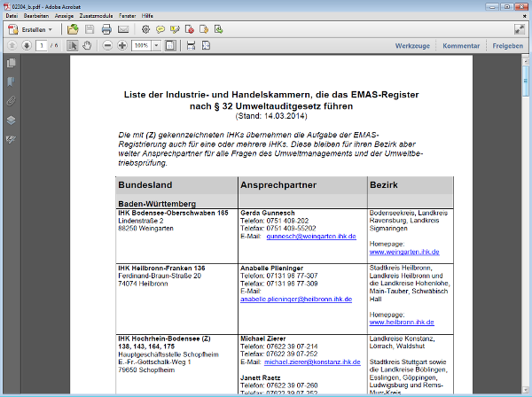Zoom out with the minus button
Screen dimensions: 532x397
point(106,45)
